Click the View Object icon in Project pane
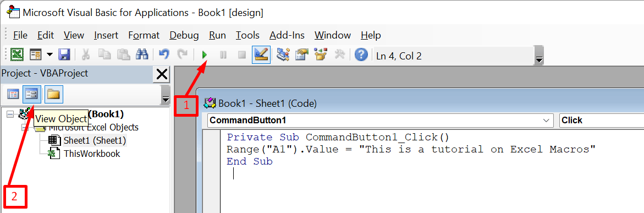The image size is (644, 213). pyautogui.click(x=32, y=95)
